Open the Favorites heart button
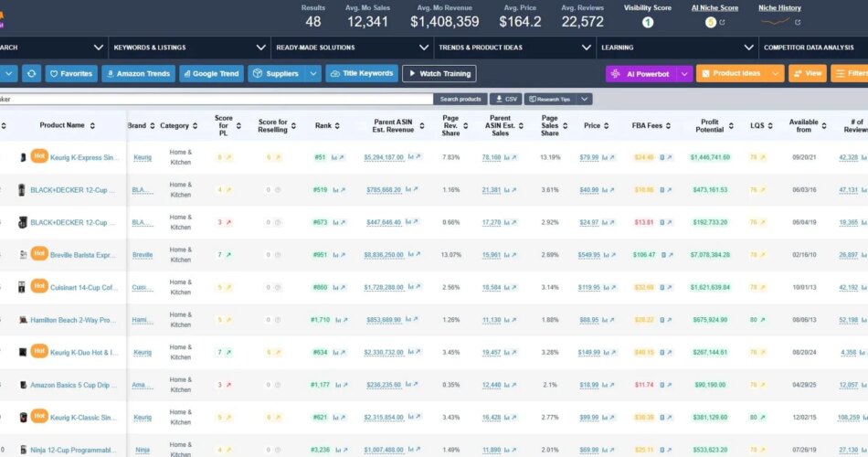The image size is (868, 457). pos(71,73)
